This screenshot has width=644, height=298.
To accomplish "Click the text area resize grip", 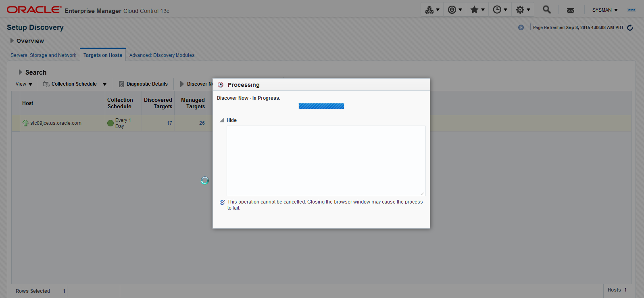I will (423, 193).
